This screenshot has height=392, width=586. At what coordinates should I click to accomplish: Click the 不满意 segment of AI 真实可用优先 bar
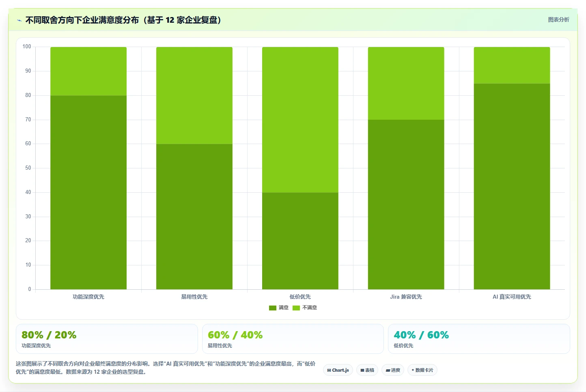pyautogui.click(x=512, y=65)
